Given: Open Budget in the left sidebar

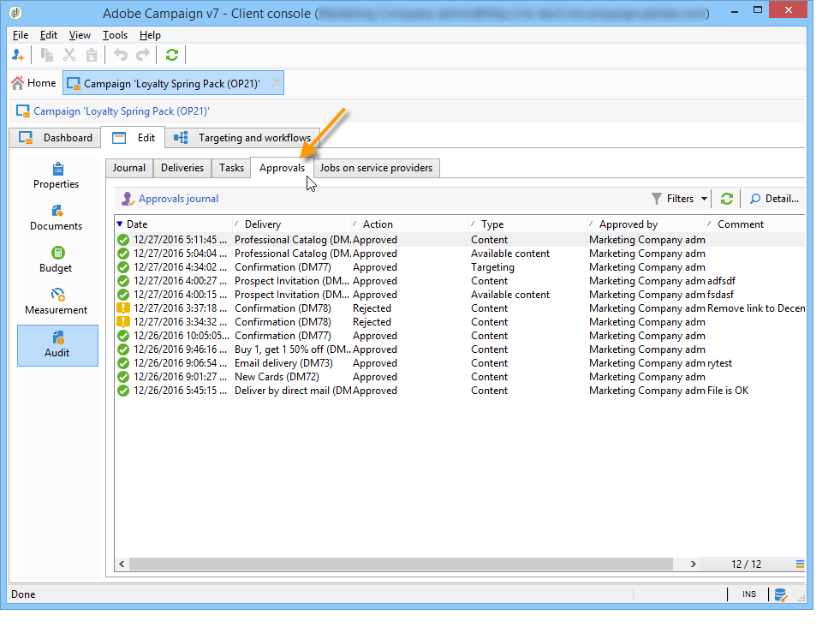Looking at the screenshot, I should pos(57,260).
